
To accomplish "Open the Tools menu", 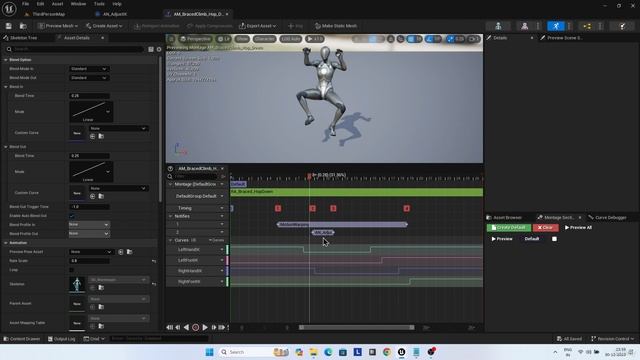I will [x=99, y=4].
